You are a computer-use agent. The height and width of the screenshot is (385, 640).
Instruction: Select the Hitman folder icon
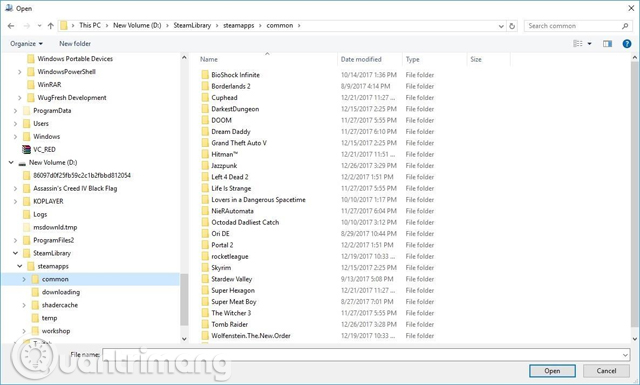click(205, 154)
